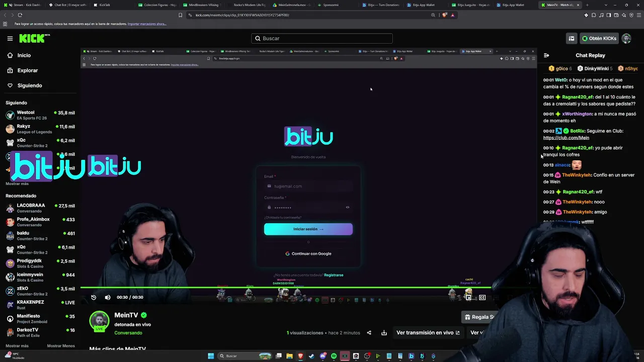Screen dimensions: 644x362
Task: Share this clip
Action: (369, 332)
